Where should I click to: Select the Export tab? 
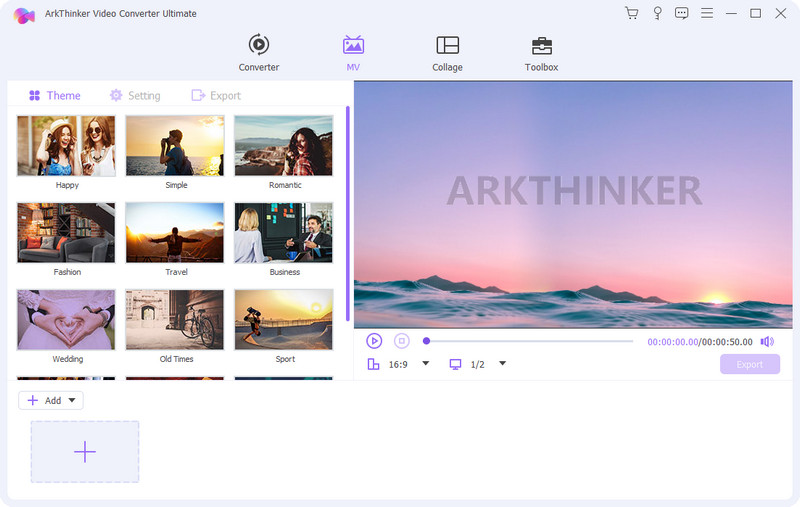216,95
